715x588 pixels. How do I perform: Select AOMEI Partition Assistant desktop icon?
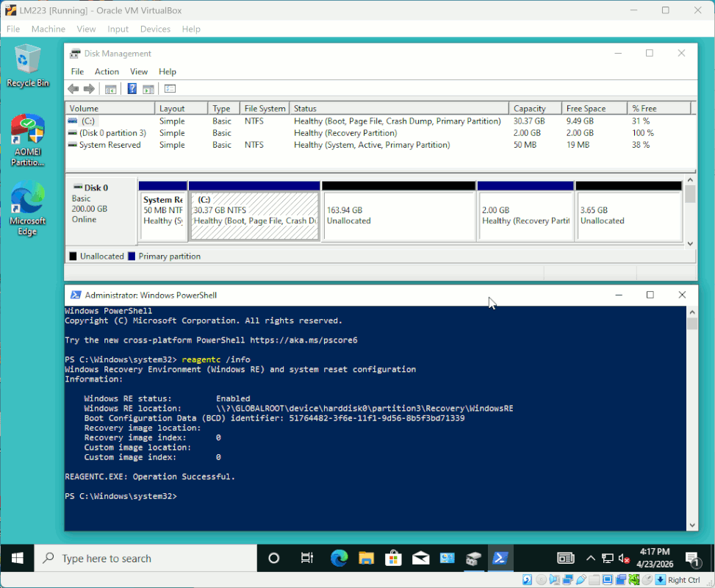[28, 140]
